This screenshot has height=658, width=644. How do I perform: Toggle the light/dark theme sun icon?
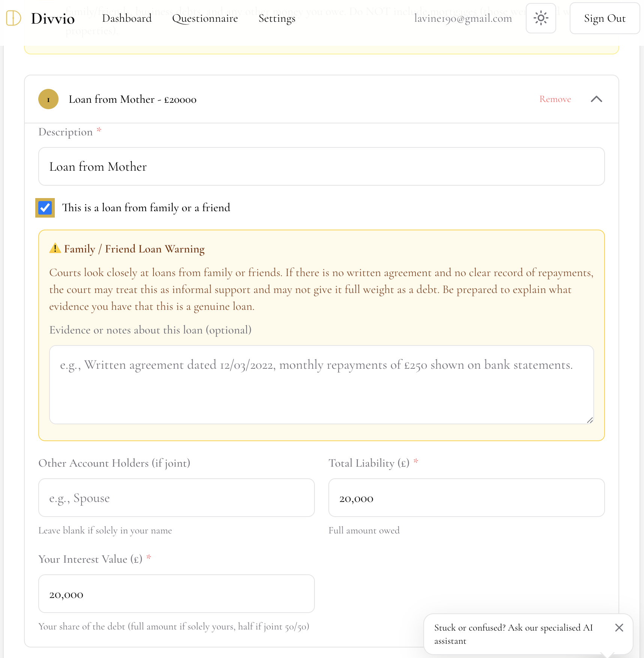pos(540,18)
